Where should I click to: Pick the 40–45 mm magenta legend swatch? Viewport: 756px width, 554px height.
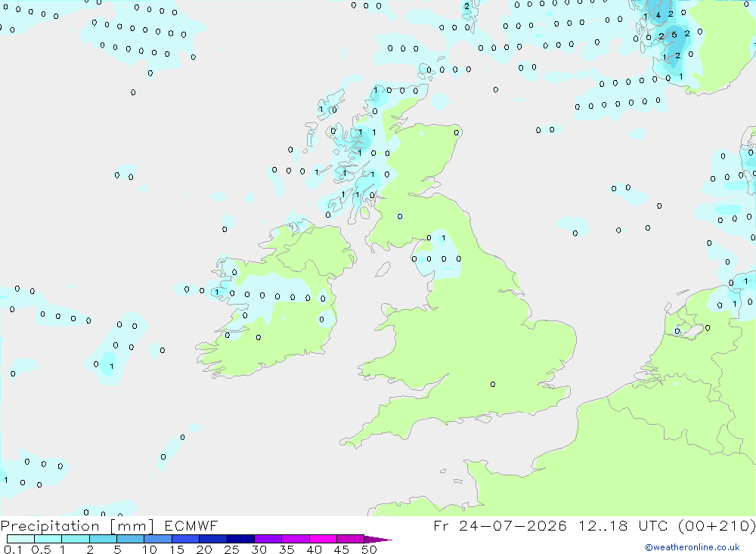(323, 539)
